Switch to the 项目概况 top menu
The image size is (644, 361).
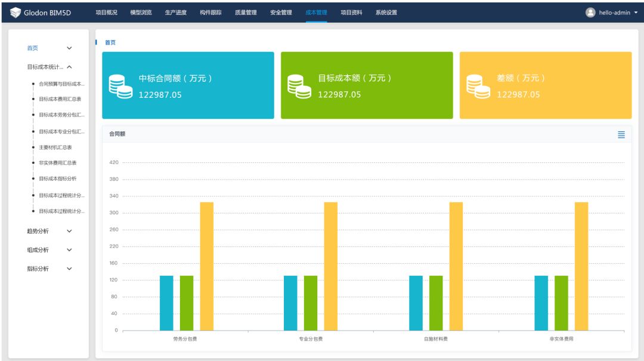[x=106, y=13]
